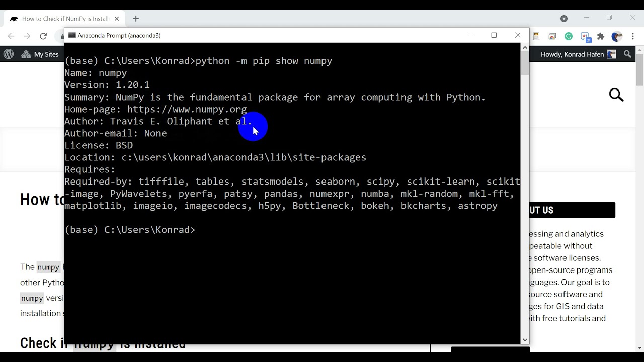644x362 pixels.
Task: Click 'Author: Travis E. Oliphant' line
Action: point(158,121)
